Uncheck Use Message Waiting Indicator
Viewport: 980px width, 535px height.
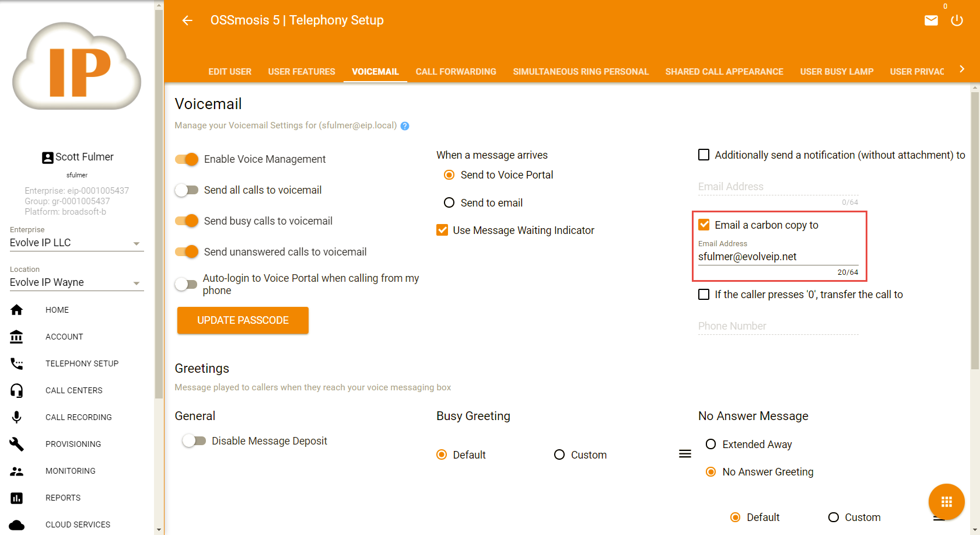[442, 230]
